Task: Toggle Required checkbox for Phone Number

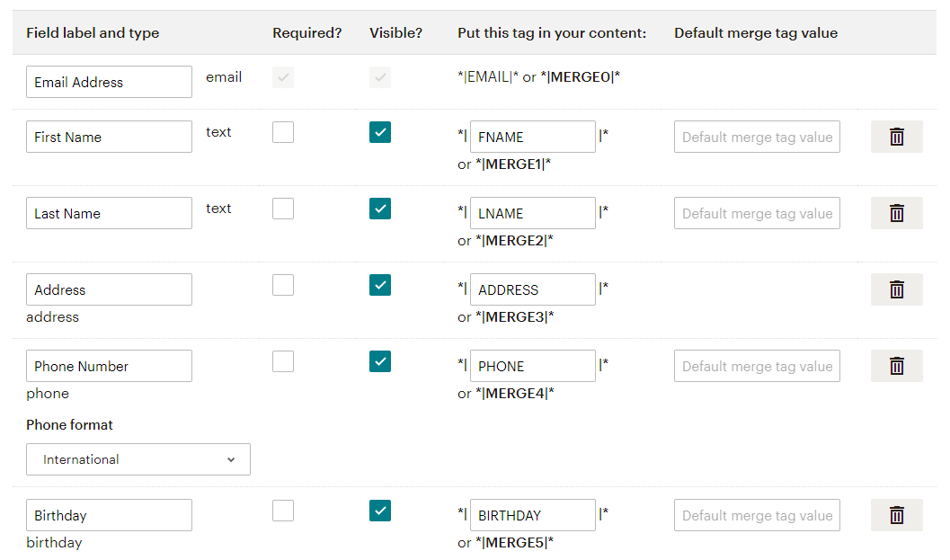Action: pyautogui.click(x=283, y=361)
